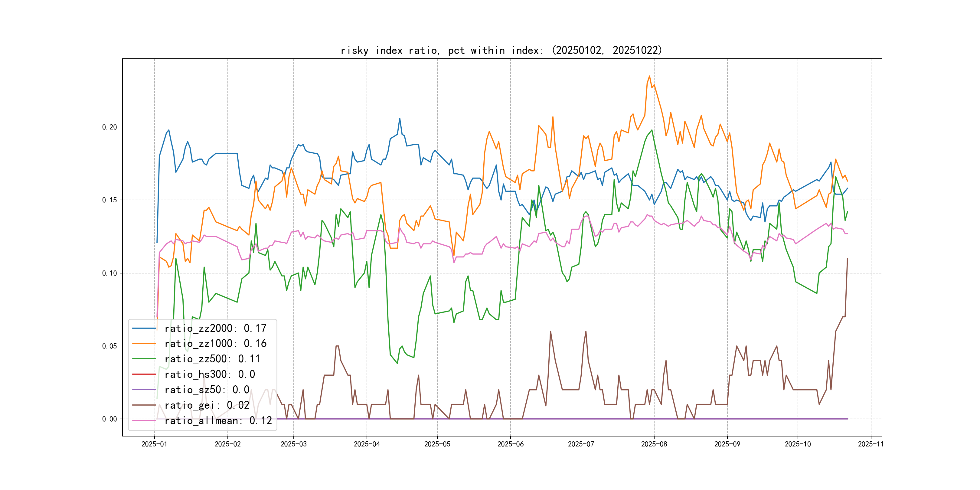Select the ratio_zz500 legend text
The image size is (980, 490).
(212, 359)
